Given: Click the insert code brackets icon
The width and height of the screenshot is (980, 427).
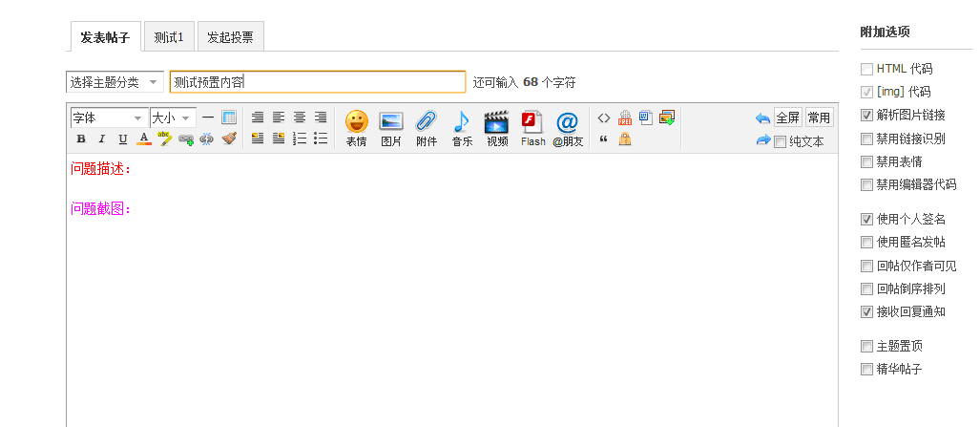Looking at the screenshot, I should [604, 117].
